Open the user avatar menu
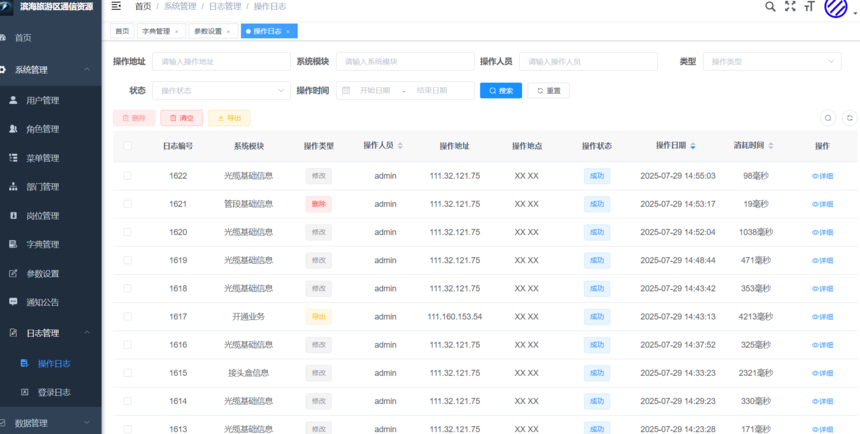Viewport: 860px width, 434px height. [x=836, y=7]
